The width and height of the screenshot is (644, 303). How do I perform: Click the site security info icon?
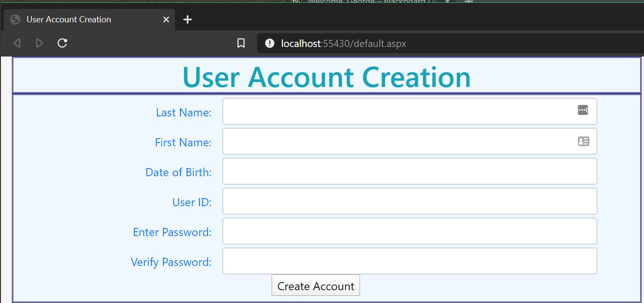[x=269, y=43]
